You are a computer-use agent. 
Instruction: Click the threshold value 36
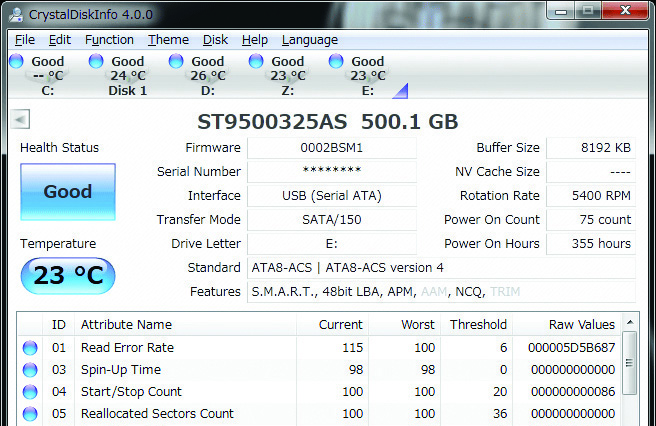pyautogui.click(x=500, y=414)
